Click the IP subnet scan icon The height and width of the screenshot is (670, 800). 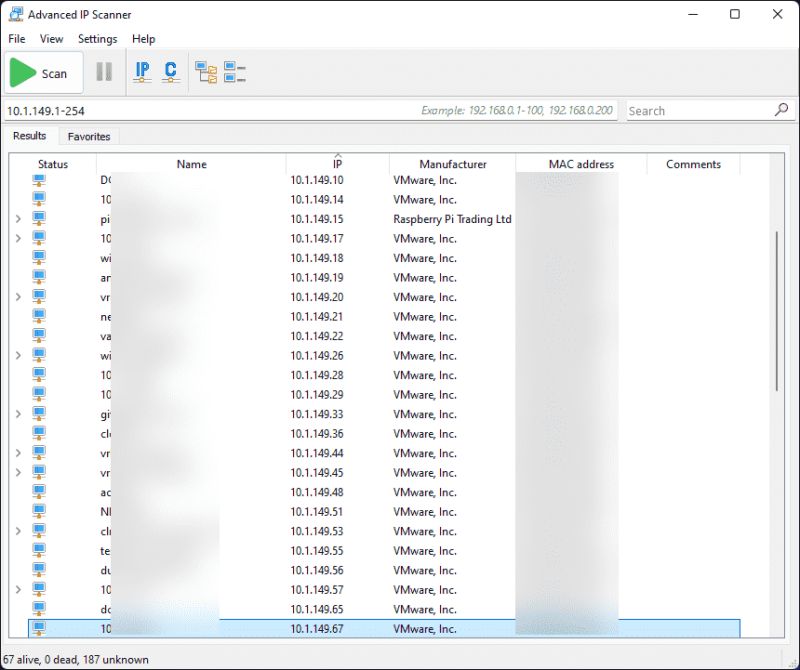point(142,71)
